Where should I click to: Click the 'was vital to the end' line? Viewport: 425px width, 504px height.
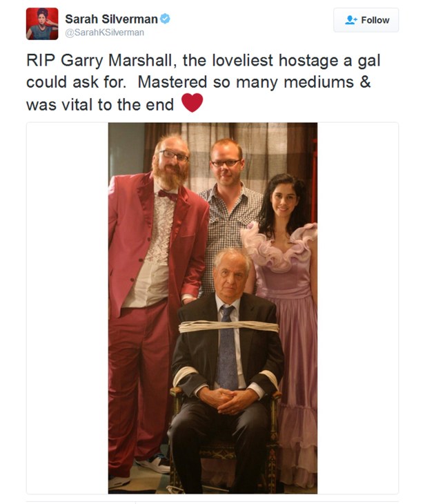tap(100, 105)
